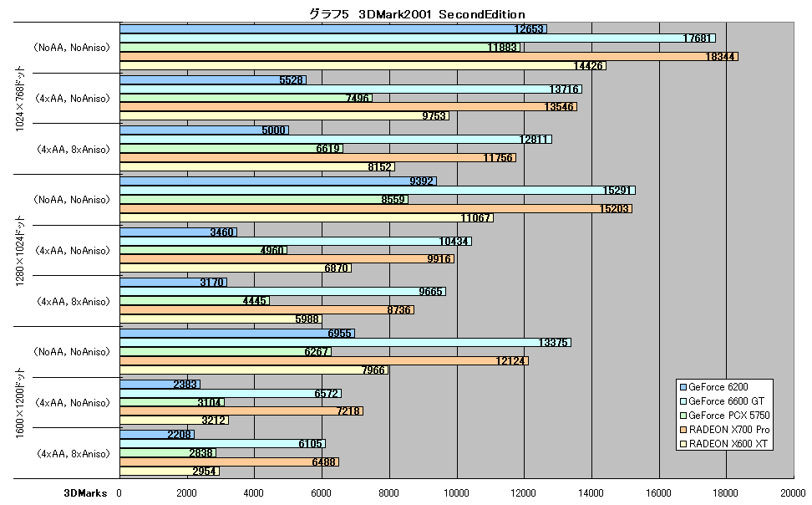Select the RADEON X700 Pro legend label

coord(729,430)
